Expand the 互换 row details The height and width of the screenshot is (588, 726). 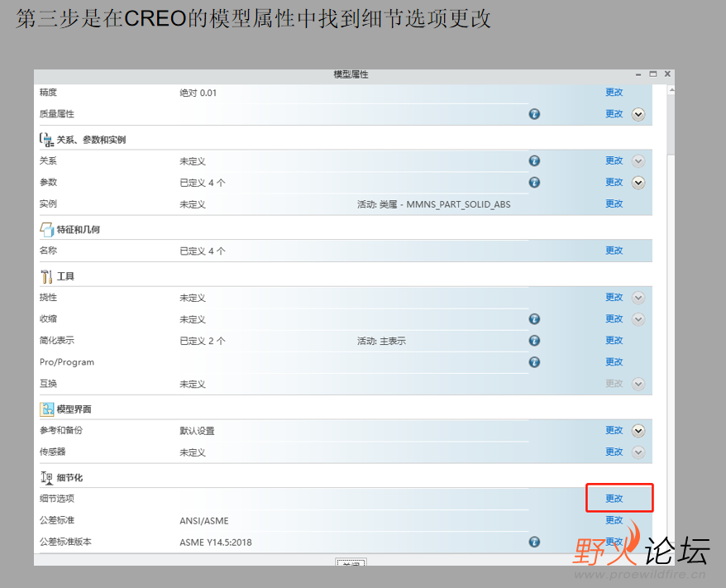click(638, 384)
